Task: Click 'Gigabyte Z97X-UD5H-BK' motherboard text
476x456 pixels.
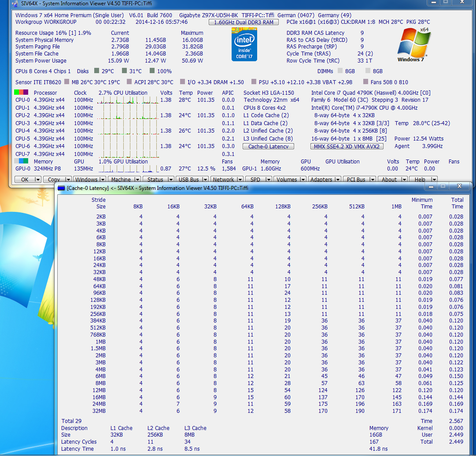Action: (208, 15)
